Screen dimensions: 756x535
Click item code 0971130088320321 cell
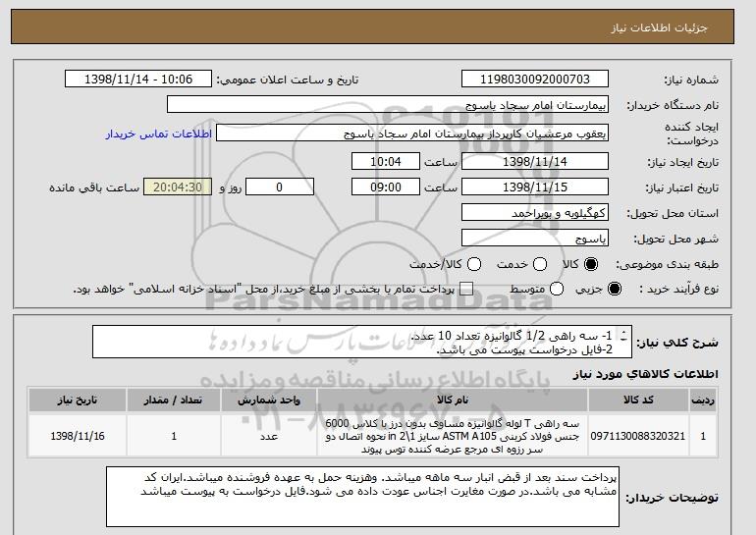[638, 436]
